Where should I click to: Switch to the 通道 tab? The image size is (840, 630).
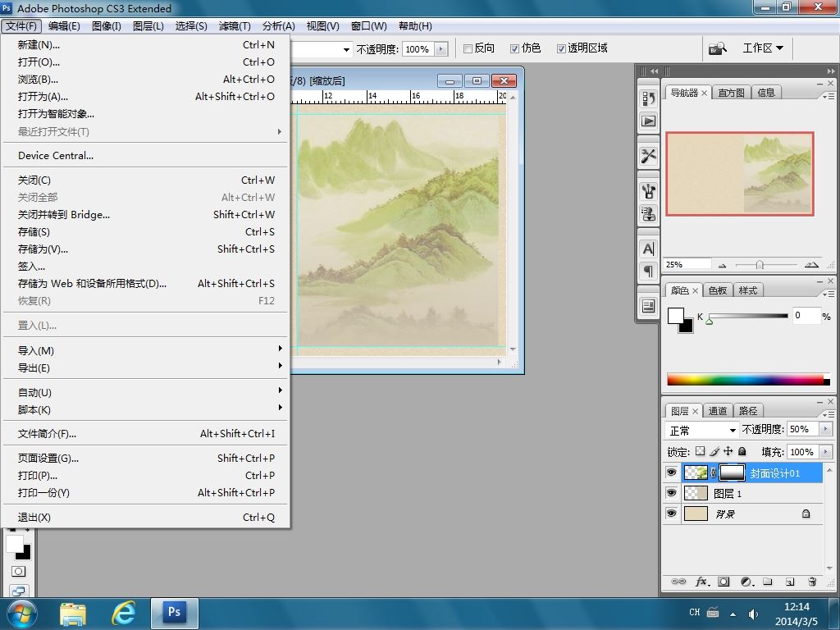point(717,411)
